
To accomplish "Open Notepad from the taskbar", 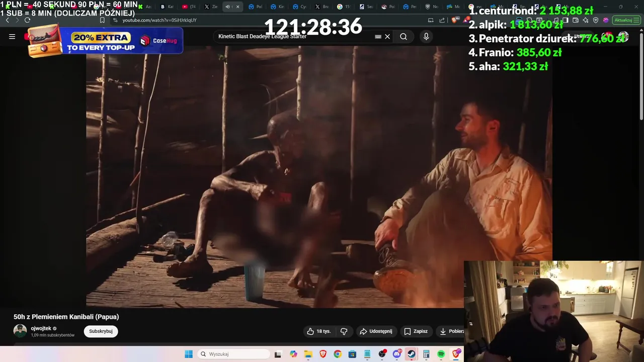I will (367, 354).
